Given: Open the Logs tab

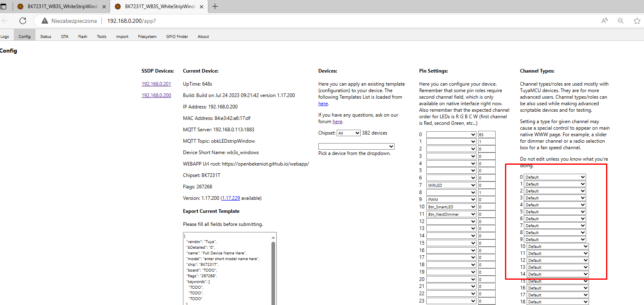Looking at the screenshot, I should (4, 37).
